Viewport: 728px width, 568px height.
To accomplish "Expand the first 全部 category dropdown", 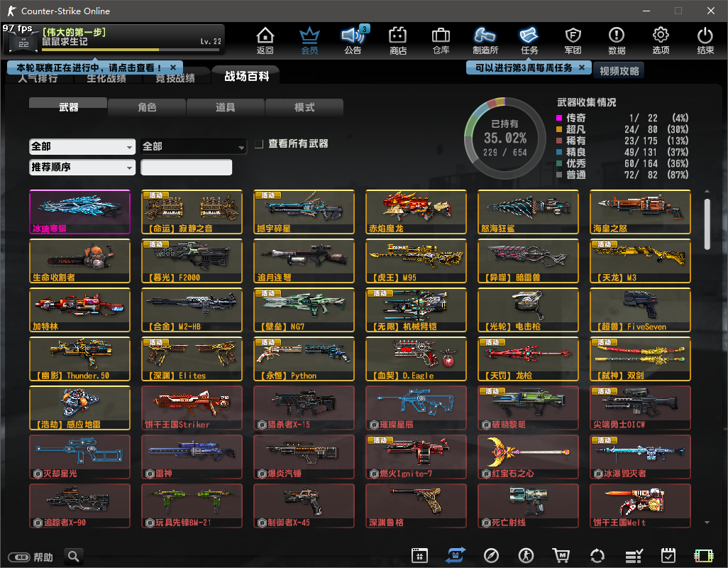I will [82, 147].
